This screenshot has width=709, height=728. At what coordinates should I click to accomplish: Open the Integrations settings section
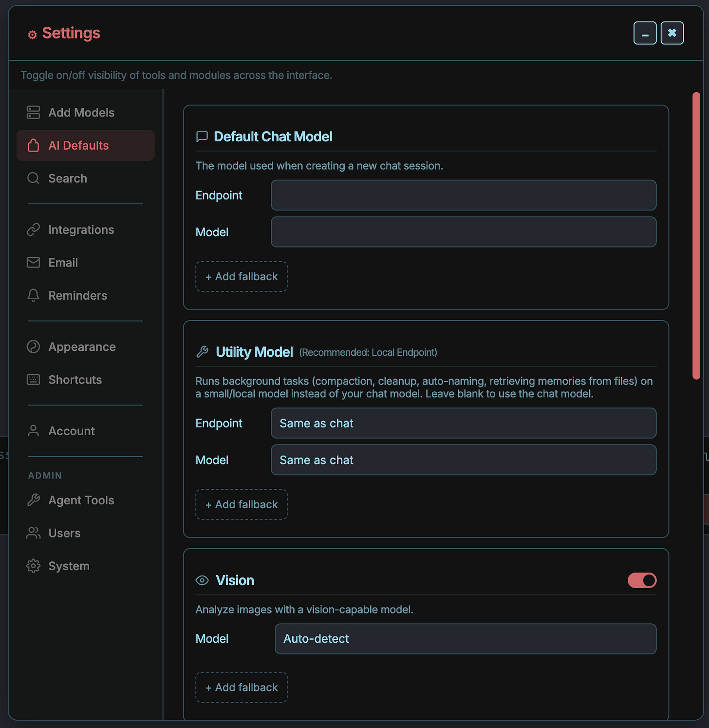[86, 230]
